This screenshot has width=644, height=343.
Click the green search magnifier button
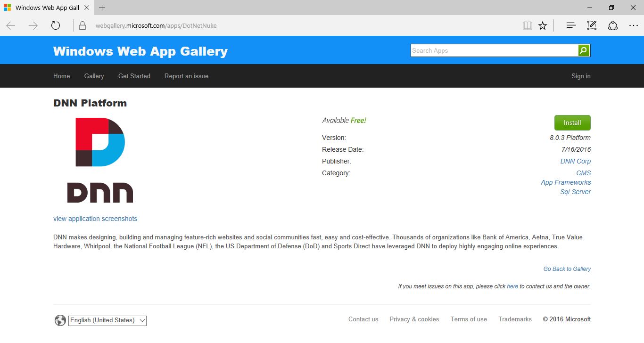point(584,50)
